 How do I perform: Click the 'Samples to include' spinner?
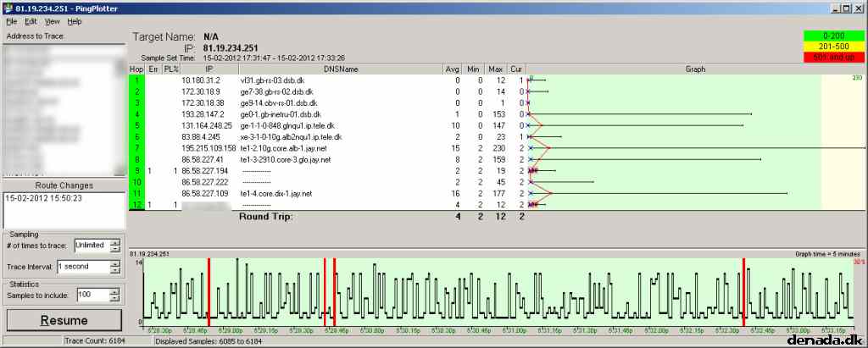click(x=114, y=295)
